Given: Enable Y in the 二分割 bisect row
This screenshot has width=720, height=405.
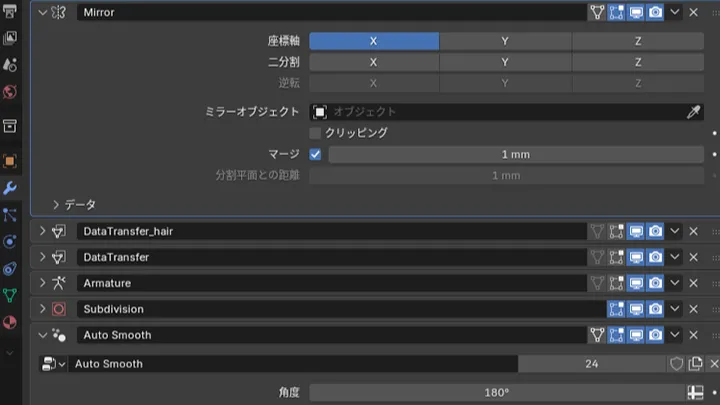Looking at the screenshot, I should coord(505,62).
